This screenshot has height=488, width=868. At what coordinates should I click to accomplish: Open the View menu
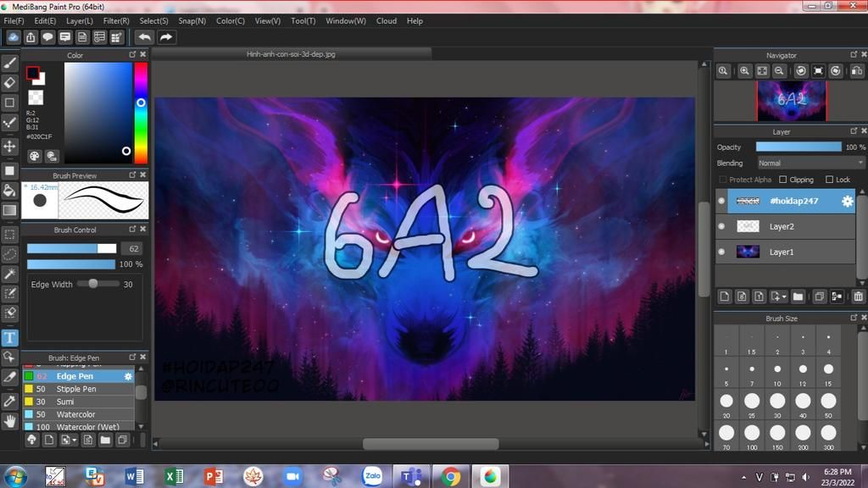pos(267,21)
